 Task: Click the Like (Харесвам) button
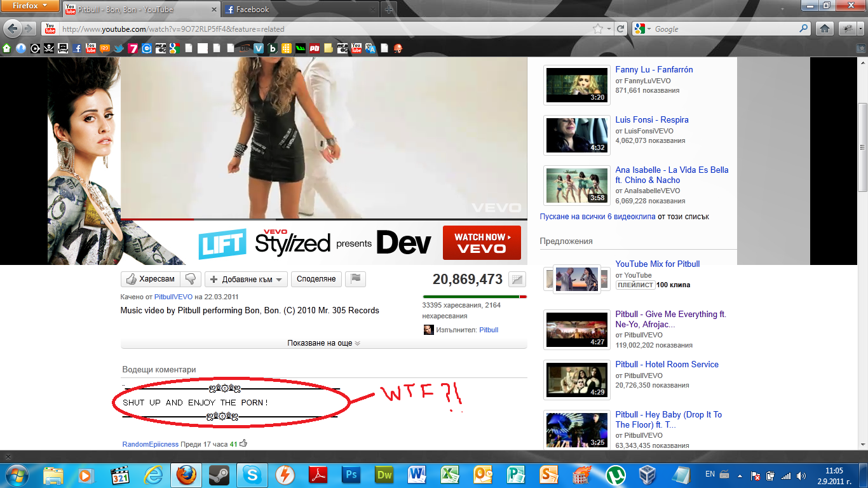pos(151,279)
